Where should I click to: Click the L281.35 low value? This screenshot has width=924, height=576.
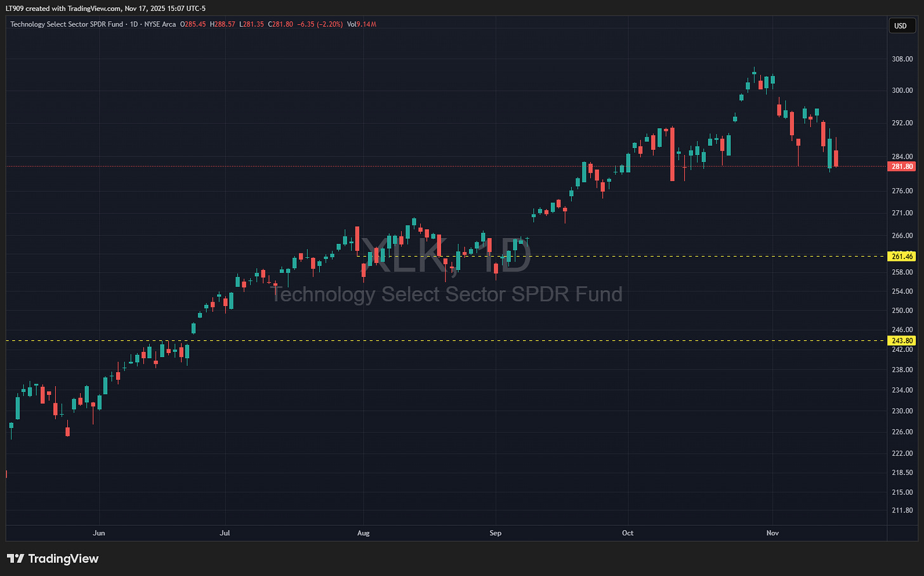(x=251, y=24)
